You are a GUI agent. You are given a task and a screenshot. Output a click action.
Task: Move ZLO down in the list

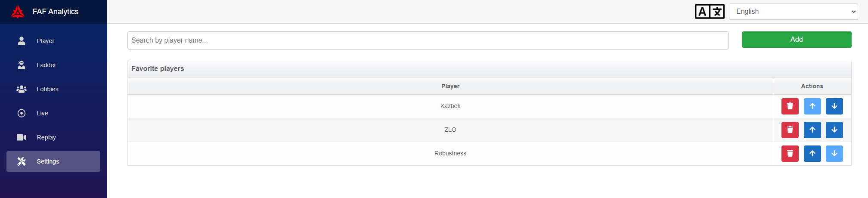[834, 130]
